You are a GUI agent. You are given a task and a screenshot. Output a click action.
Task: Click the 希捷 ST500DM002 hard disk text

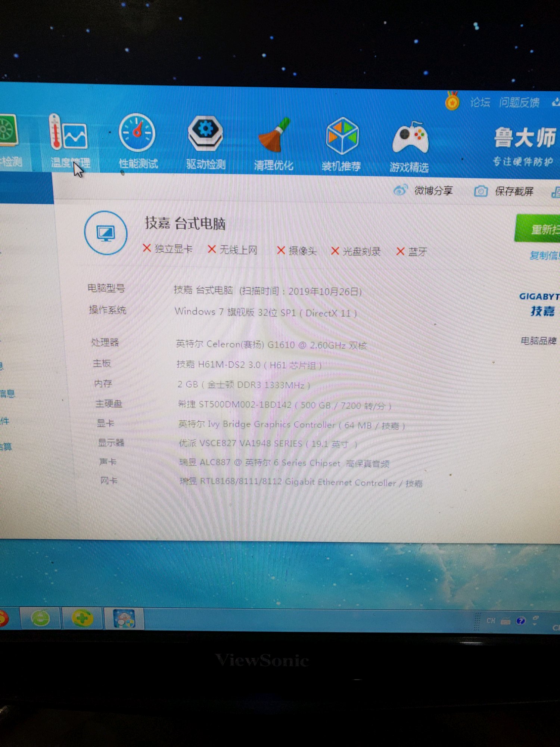pos(285,405)
